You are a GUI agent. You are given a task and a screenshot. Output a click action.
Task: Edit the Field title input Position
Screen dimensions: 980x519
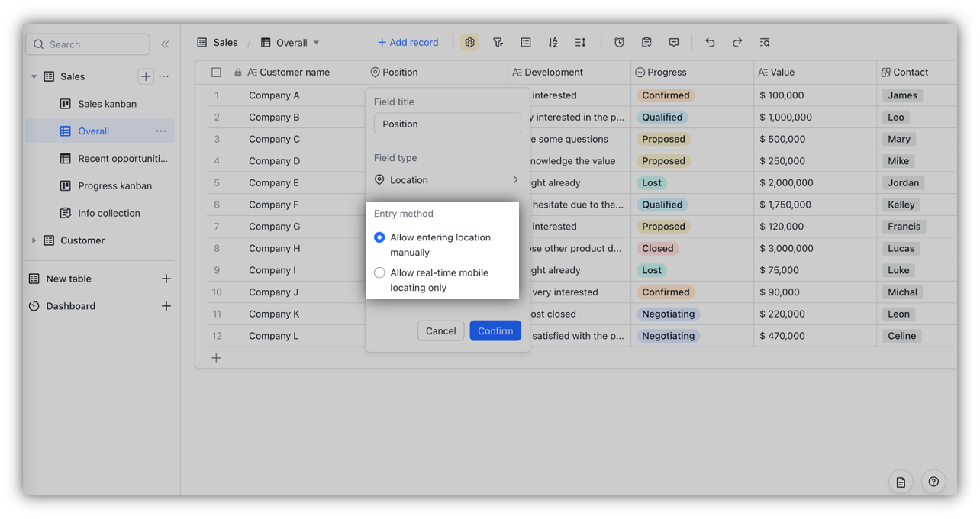point(447,124)
